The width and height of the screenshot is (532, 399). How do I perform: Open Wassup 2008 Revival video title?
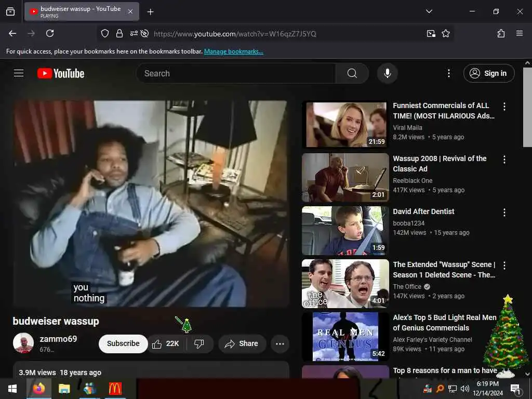point(440,164)
